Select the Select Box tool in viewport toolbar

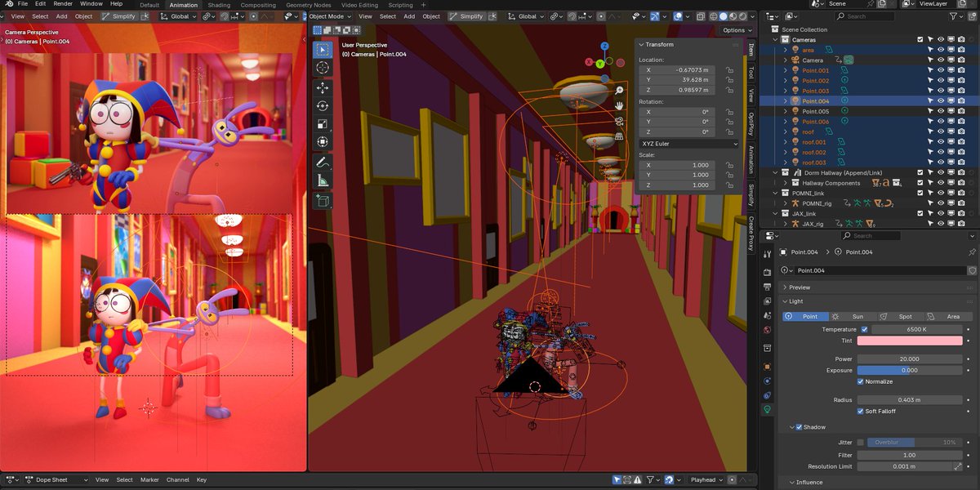point(323,50)
